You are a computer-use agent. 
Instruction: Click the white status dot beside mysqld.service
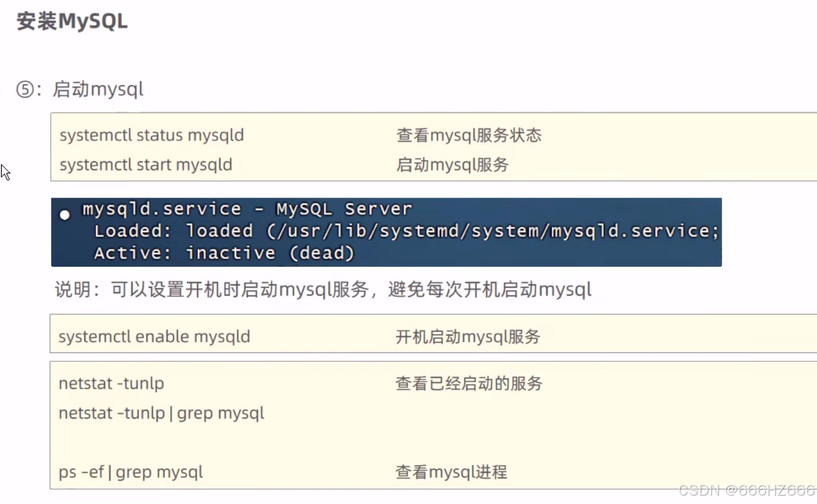[64, 216]
